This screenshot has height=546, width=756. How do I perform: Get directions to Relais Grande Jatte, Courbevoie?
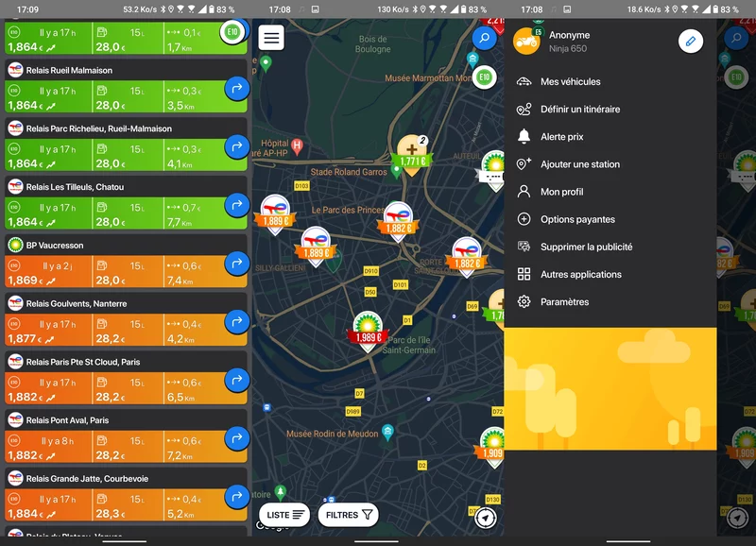[x=237, y=497]
